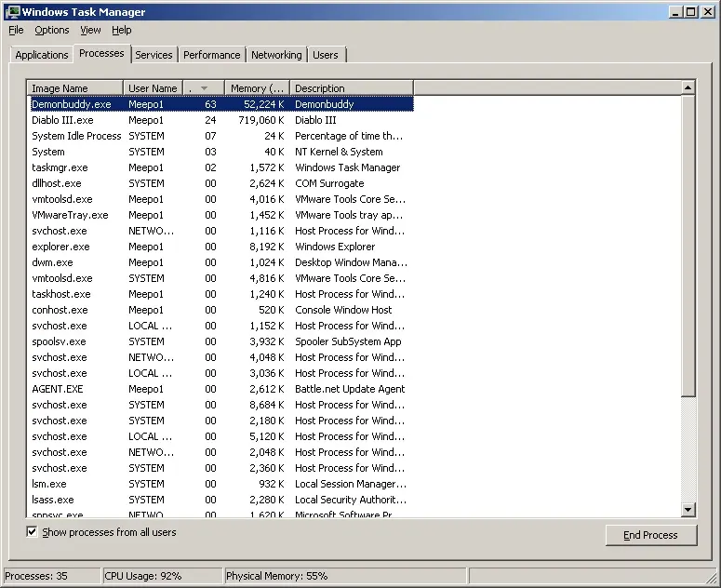
Task: Open the View menu
Action: click(x=90, y=30)
